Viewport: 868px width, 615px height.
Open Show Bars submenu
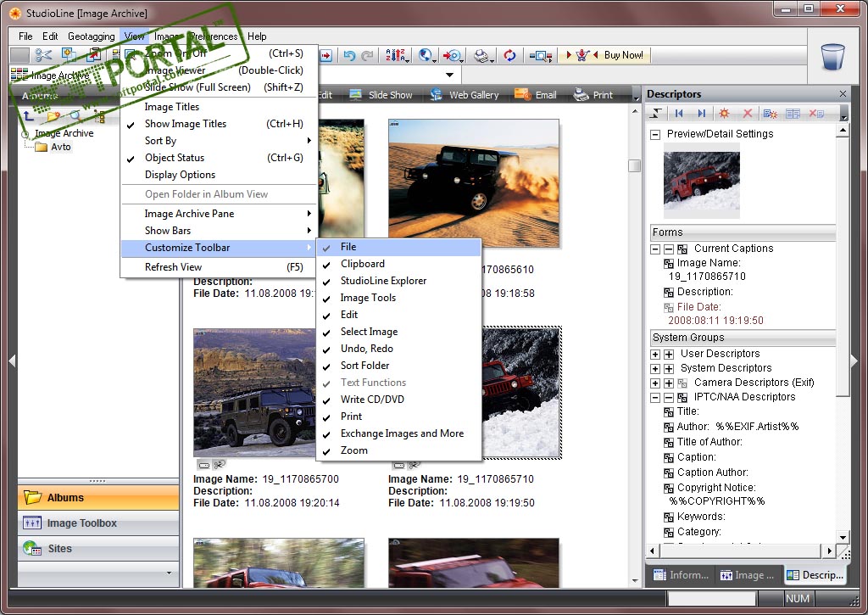[x=219, y=231]
